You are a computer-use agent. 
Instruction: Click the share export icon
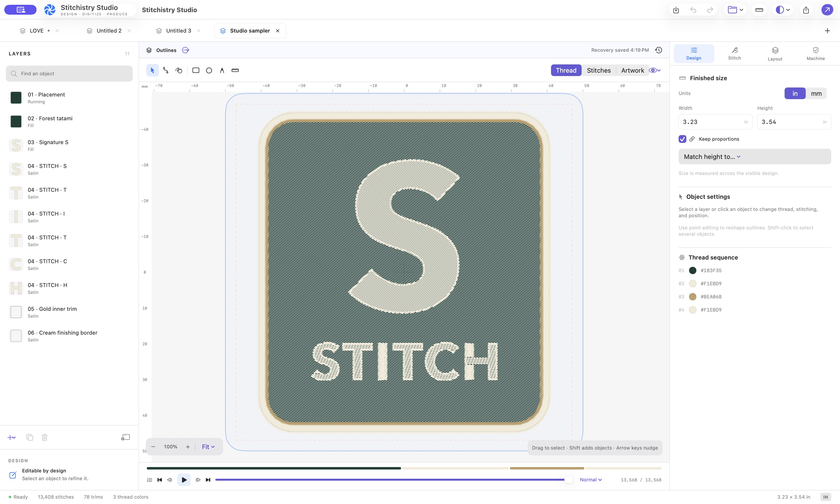tap(806, 10)
